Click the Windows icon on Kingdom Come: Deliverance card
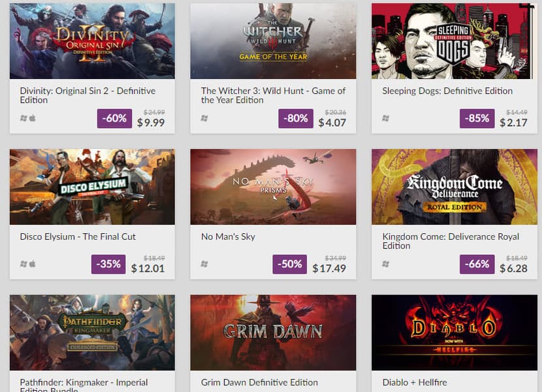Screen dimensions: 542x392 [385, 264]
